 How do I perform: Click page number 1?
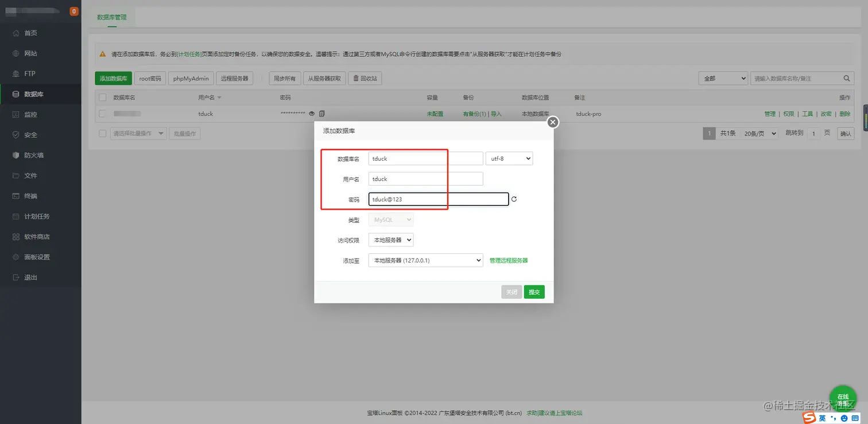pos(710,133)
